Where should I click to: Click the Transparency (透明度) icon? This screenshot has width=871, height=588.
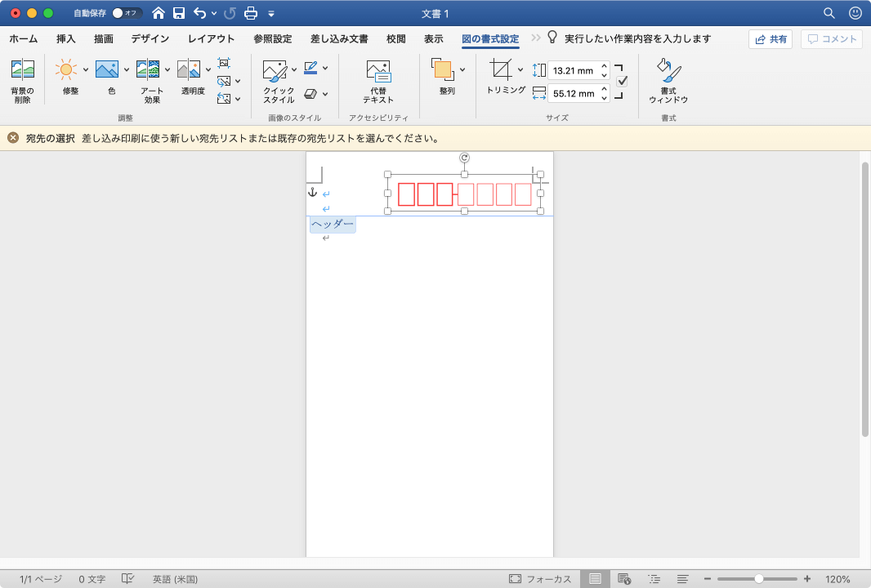188,69
